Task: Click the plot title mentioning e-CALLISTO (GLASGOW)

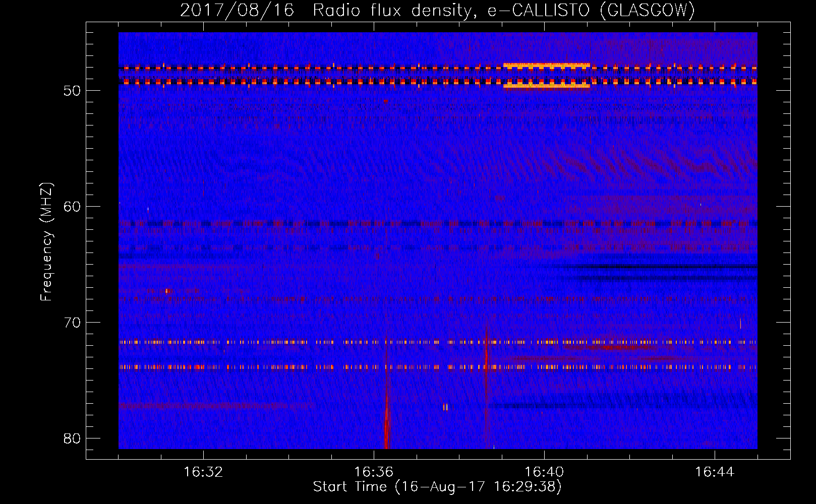Action: pos(438,10)
